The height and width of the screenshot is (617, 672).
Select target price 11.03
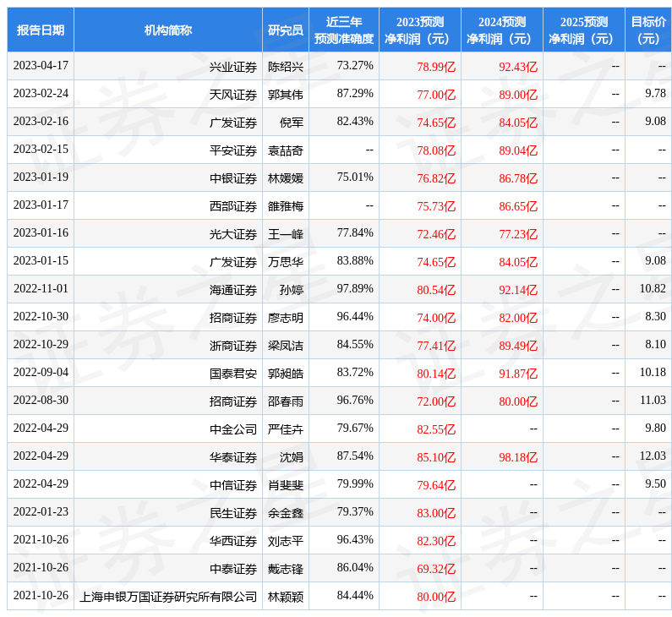click(653, 400)
